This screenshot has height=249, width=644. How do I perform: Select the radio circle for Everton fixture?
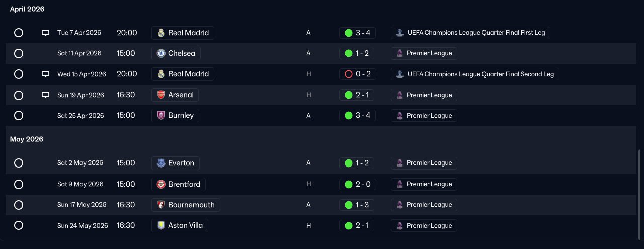pos(19,163)
